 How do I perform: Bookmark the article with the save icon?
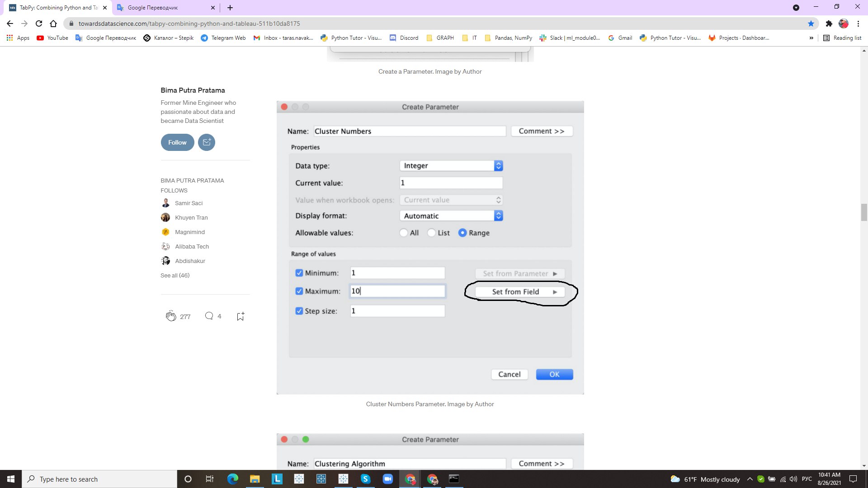(x=241, y=316)
